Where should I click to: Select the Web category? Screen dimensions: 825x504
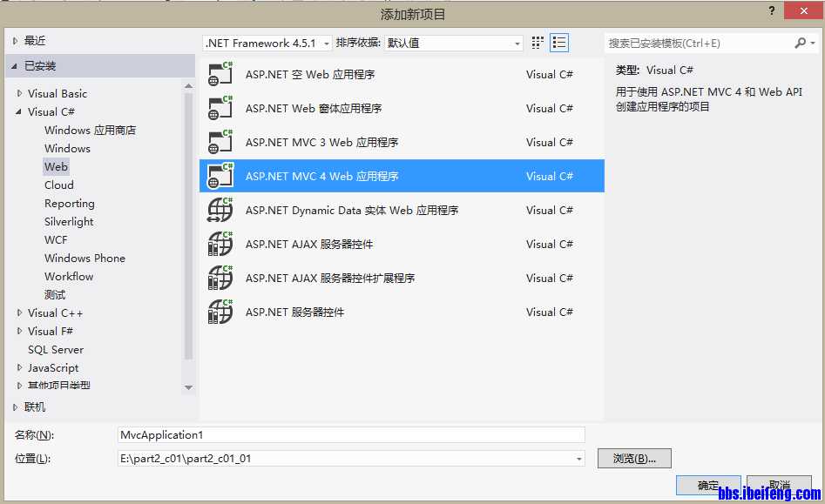point(56,166)
